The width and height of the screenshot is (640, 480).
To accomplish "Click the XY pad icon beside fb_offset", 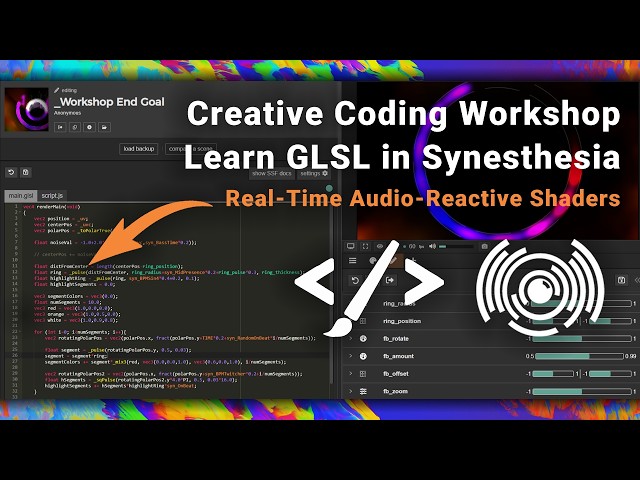I will tap(363, 374).
